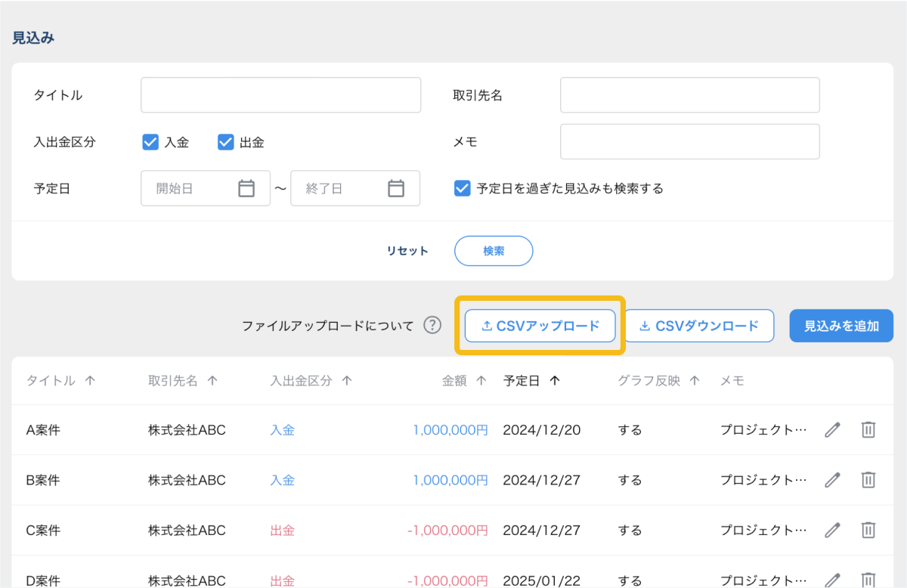Sort table by タイトル column arrow
The height and width of the screenshot is (588, 907).
tap(91, 381)
